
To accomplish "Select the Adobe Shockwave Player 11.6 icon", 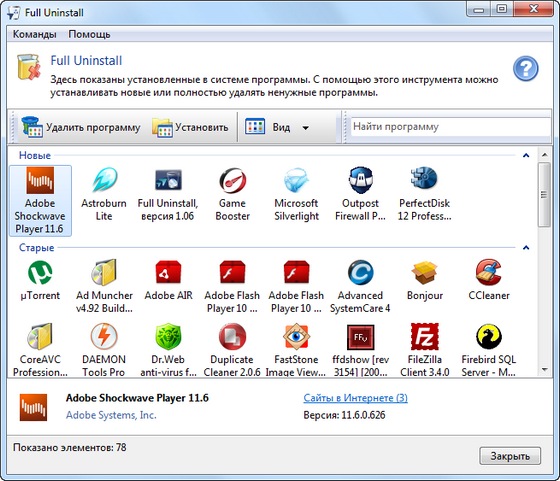I will click(40, 180).
